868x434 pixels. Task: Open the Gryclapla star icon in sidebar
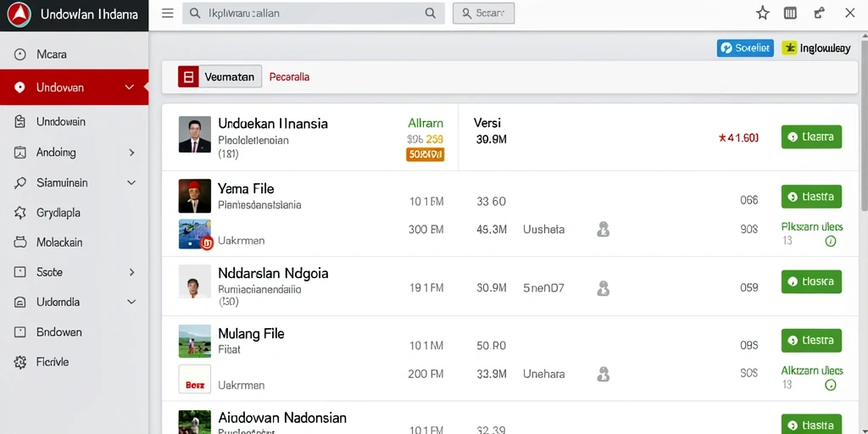coord(20,213)
